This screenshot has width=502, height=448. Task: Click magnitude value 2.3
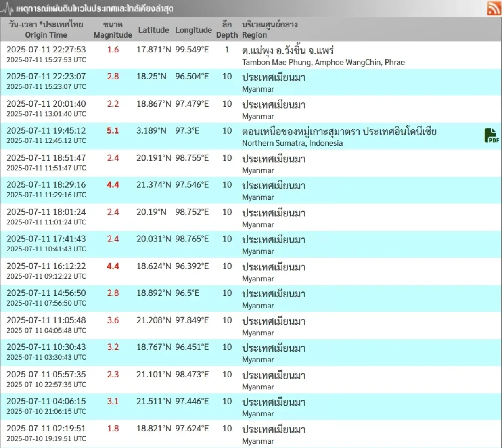coord(113,374)
